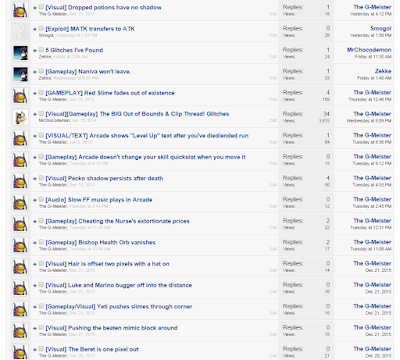
Task: Open thread 'Dropped potions have no shadow'
Action: [x=103, y=7]
